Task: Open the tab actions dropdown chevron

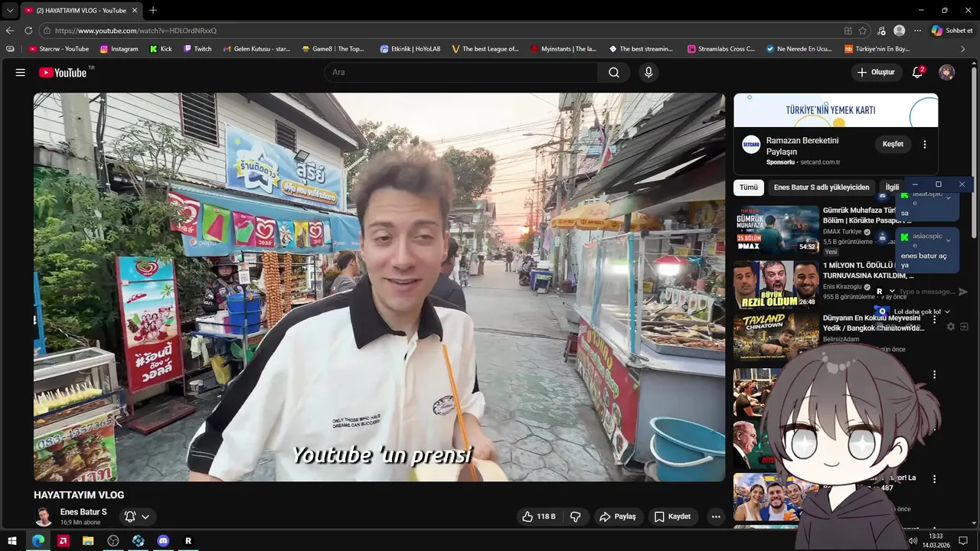Action: click(x=10, y=10)
